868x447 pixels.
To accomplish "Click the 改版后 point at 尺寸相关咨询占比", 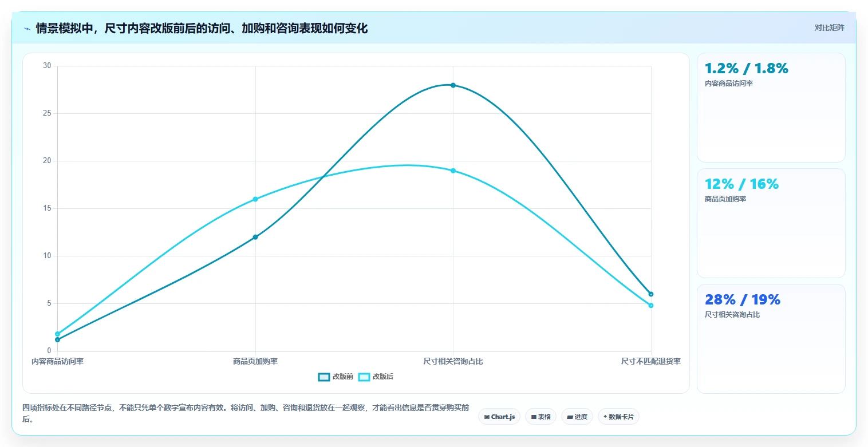I will click(x=453, y=171).
